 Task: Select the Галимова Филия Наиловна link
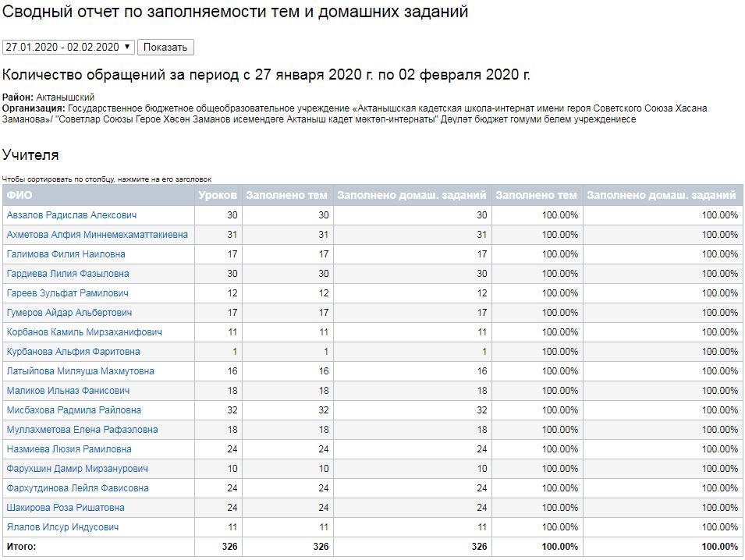(66, 254)
